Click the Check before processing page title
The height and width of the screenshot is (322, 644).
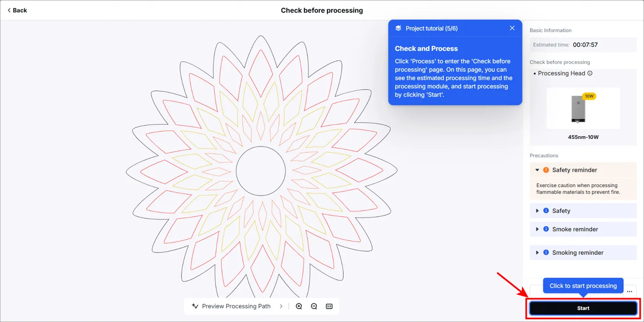[322, 10]
